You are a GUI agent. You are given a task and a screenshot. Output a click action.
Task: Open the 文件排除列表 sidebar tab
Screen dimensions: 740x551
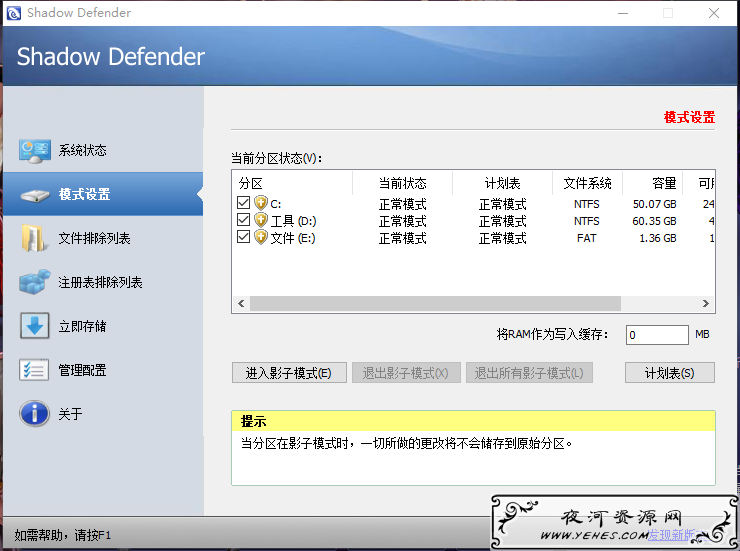tap(103, 238)
